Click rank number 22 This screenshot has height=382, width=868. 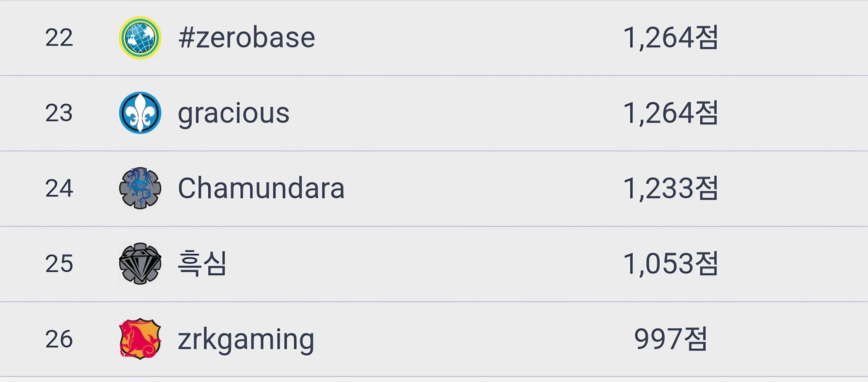59,37
